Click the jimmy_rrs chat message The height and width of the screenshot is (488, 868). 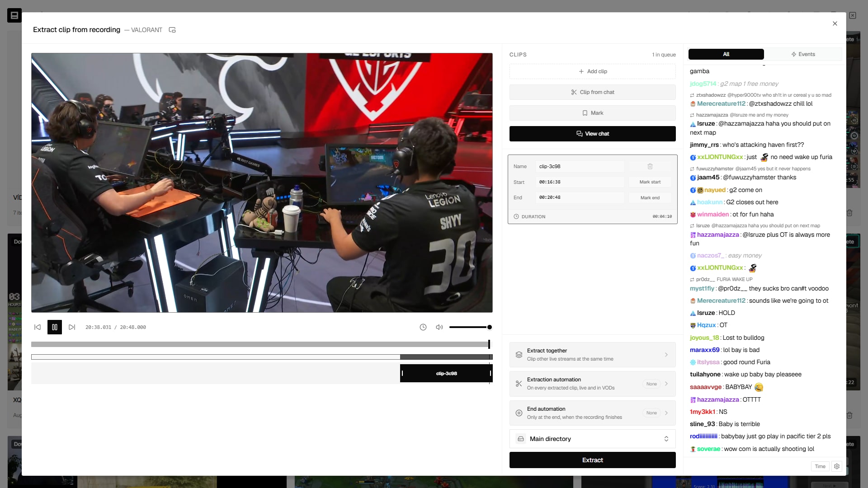747,145
